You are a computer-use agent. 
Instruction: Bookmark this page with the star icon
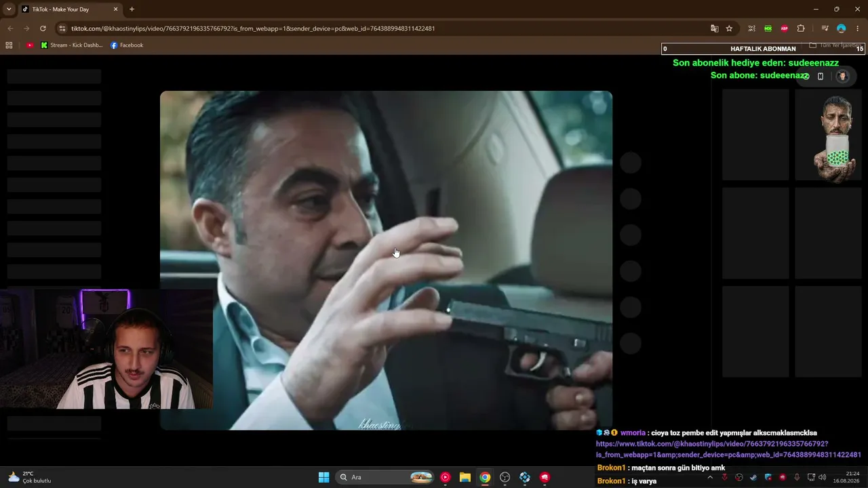729,28
